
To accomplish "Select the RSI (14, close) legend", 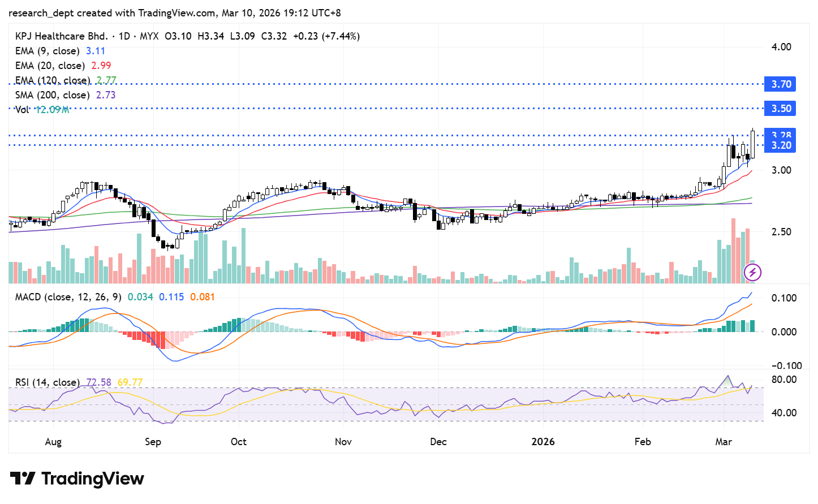I will coord(48,382).
